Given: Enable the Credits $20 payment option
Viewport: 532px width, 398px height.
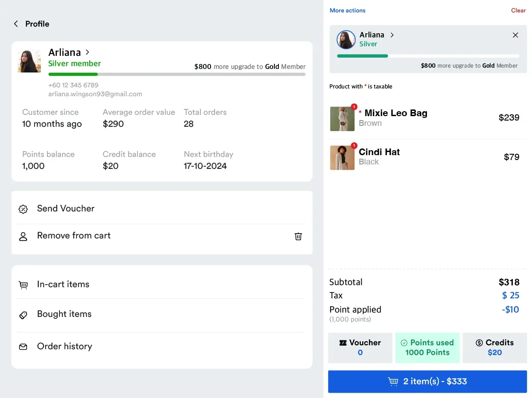Looking at the screenshot, I should pyautogui.click(x=494, y=347).
